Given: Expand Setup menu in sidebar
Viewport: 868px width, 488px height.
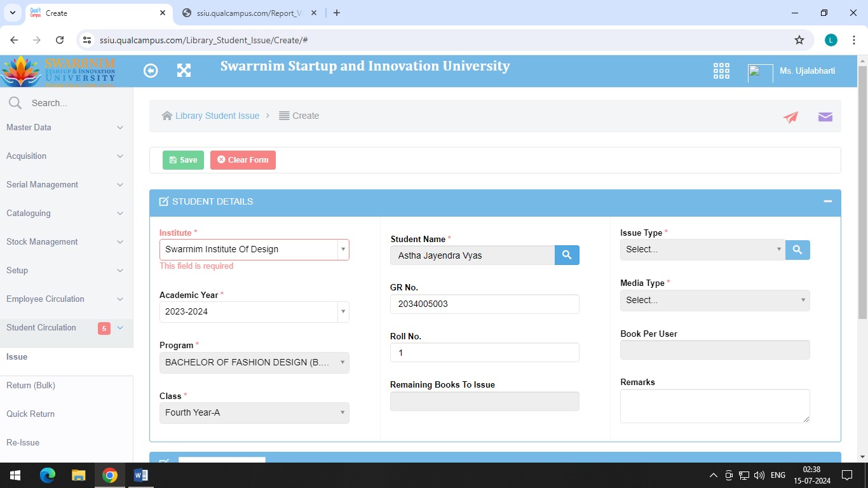Looking at the screenshot, I should click(x=66, y=271).
